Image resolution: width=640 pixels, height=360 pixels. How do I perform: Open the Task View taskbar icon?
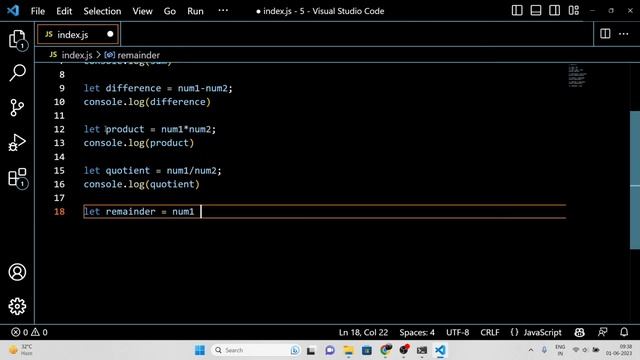tap(311, 350)
